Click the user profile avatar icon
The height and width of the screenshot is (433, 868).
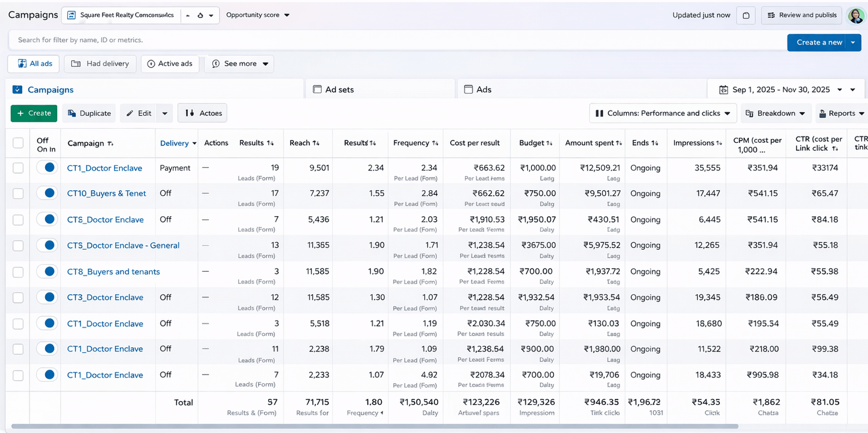(856, 16)
